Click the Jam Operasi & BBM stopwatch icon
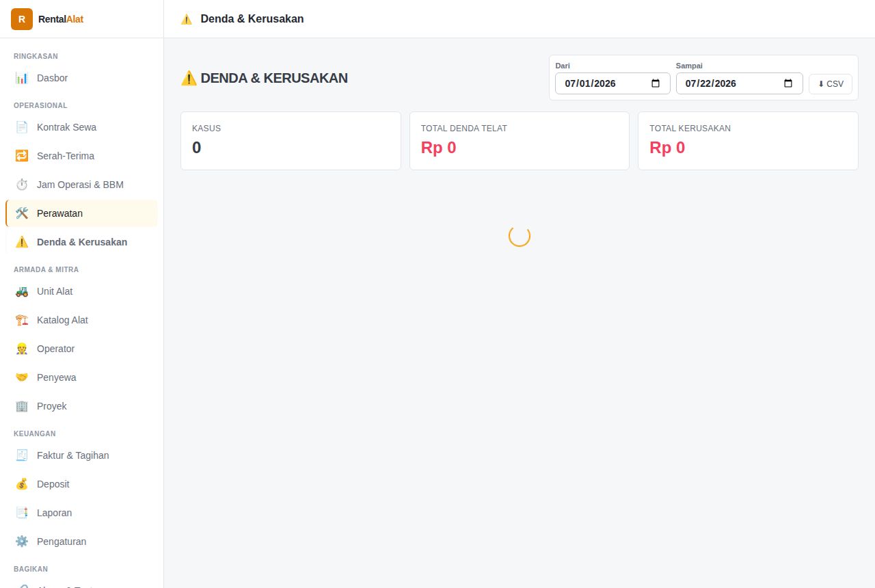 point(22,185)
